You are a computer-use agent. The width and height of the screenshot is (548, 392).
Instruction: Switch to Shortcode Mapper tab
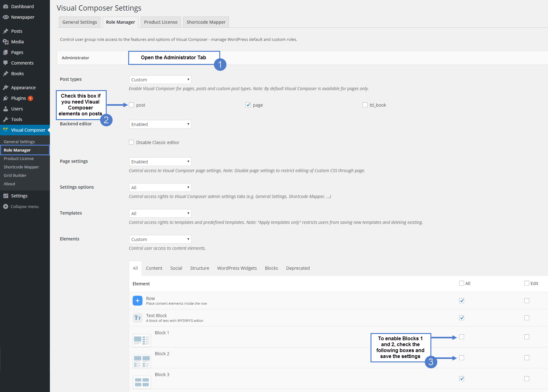pos(206,22)
